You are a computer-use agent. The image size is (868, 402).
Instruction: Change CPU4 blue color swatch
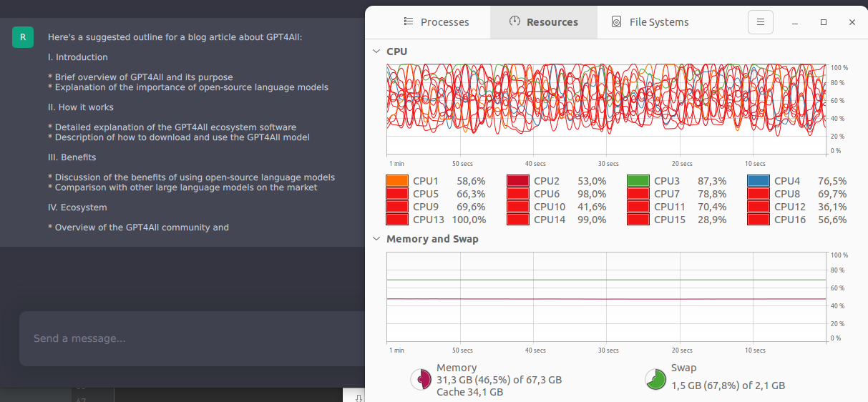coord(759,181)
